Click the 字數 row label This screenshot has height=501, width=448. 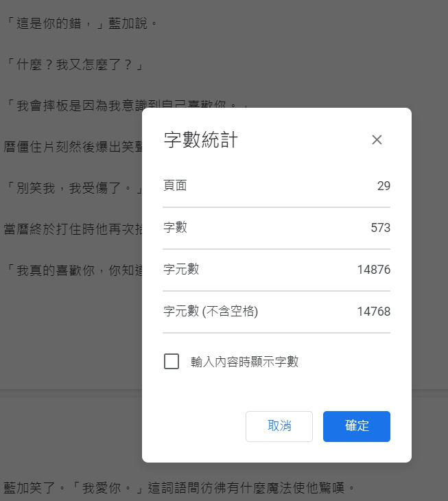tap(175, 227)
